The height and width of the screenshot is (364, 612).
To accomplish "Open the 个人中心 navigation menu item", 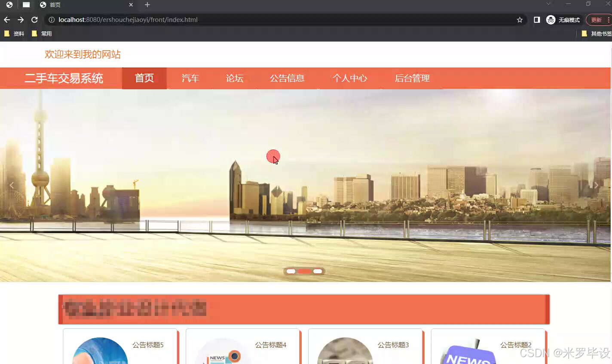I will coord(350,78).
